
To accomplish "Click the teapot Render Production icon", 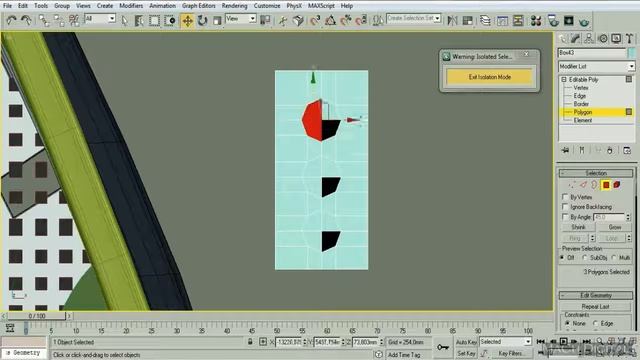I will coord(584,21).
